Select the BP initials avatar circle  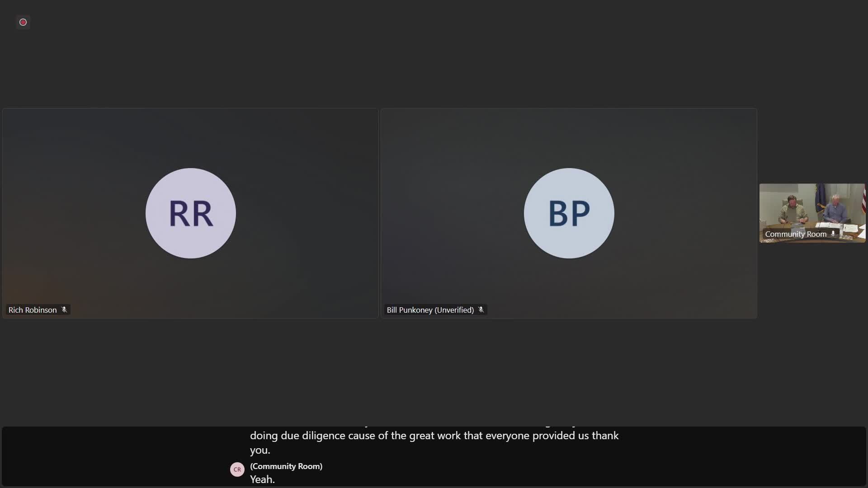tap(569, 213)
